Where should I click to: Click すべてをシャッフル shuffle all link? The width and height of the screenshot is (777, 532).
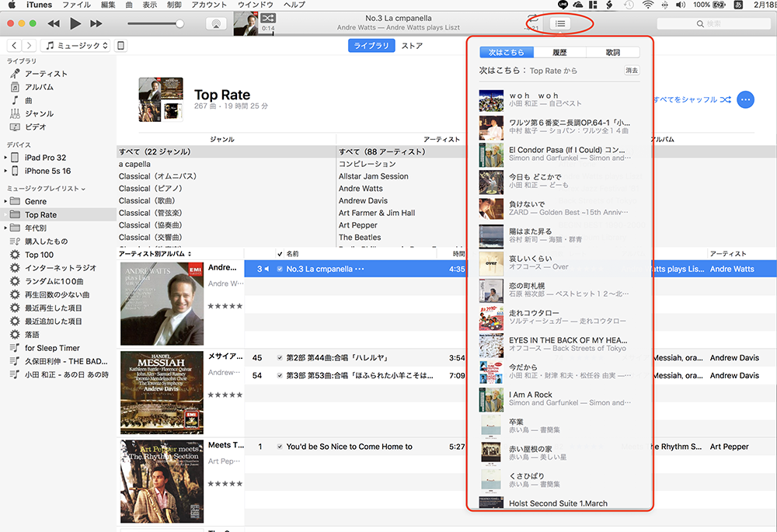(691, 99)
